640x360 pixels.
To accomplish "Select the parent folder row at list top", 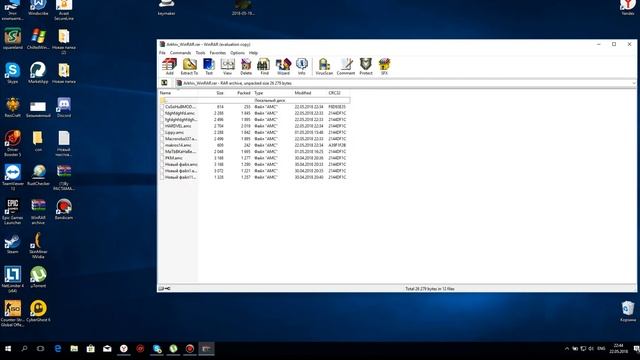I will pos(254,100).
